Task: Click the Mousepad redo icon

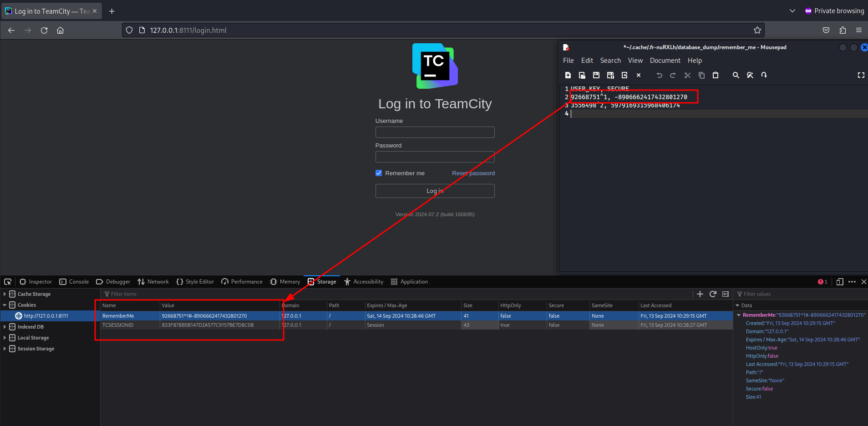Action: (673, 75)
